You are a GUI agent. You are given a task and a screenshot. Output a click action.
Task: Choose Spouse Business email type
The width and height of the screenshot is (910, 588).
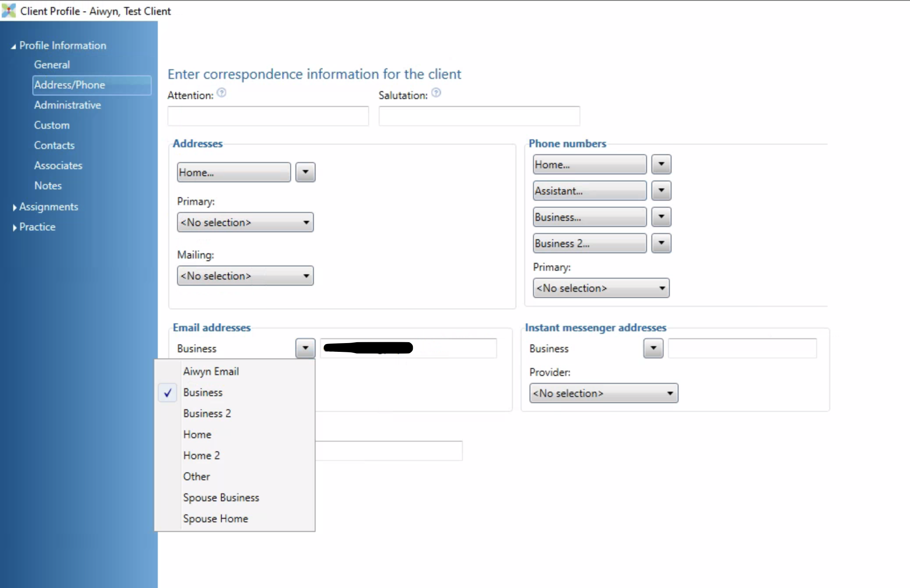point(235,498)
